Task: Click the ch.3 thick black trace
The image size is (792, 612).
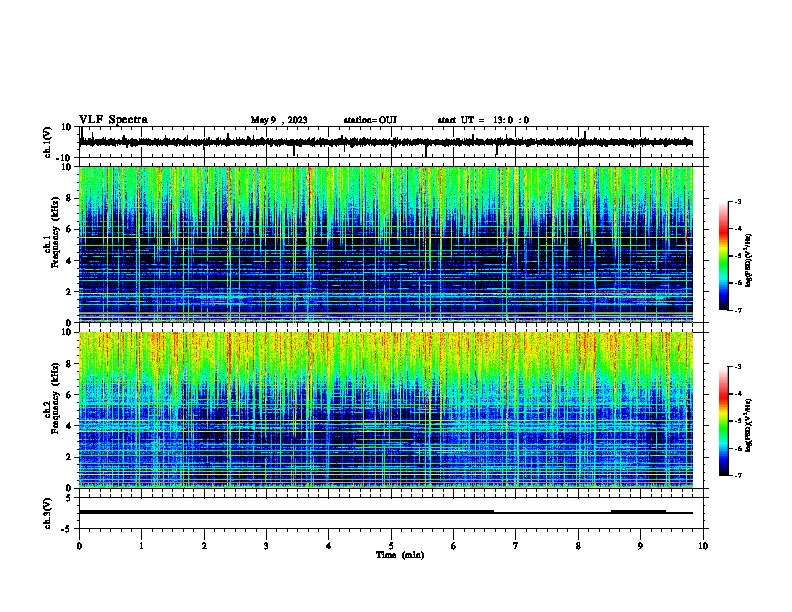Action: (286, 512)
